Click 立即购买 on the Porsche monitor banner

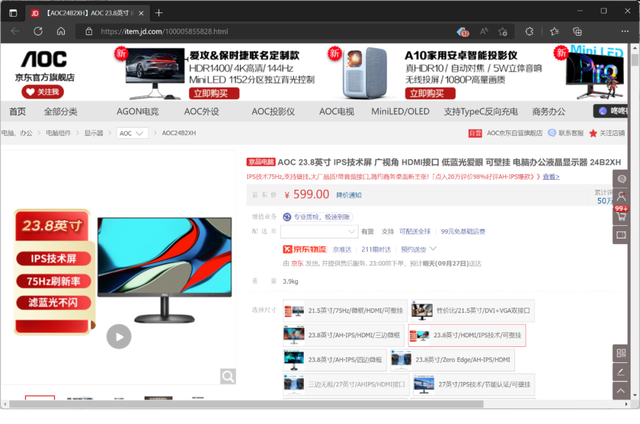pyautogui.click(x=214, y=93)
